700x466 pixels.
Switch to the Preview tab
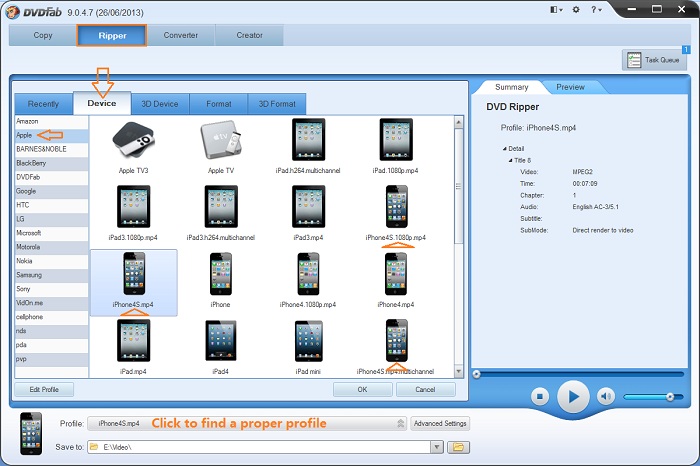(570, 87)
